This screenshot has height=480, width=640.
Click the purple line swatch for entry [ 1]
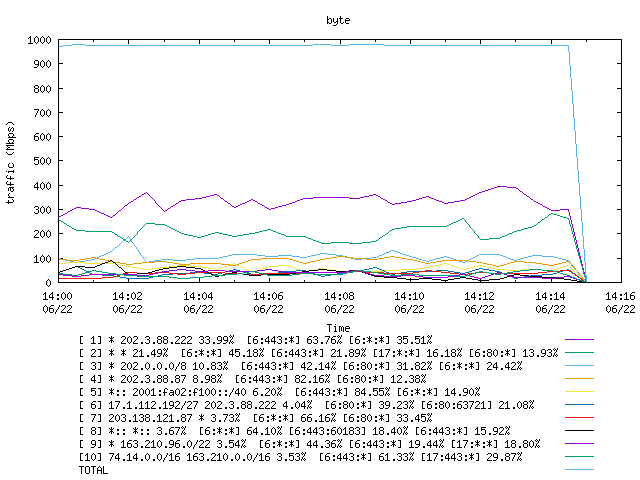580,340
